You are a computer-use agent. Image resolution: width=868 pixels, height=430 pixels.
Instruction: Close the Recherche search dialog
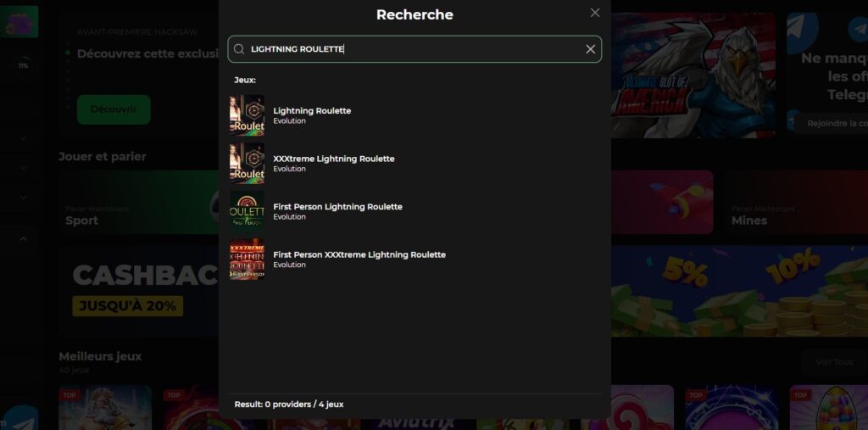click(595, 13)
